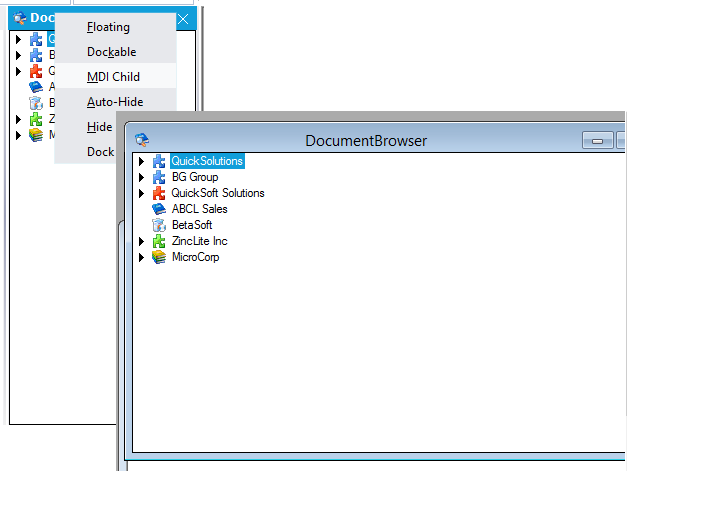Screen dimensions: 725x505
Task: Click the QuickSolutions puzzle icon in DocumentBrowser
Action: [x=159, y=161]
